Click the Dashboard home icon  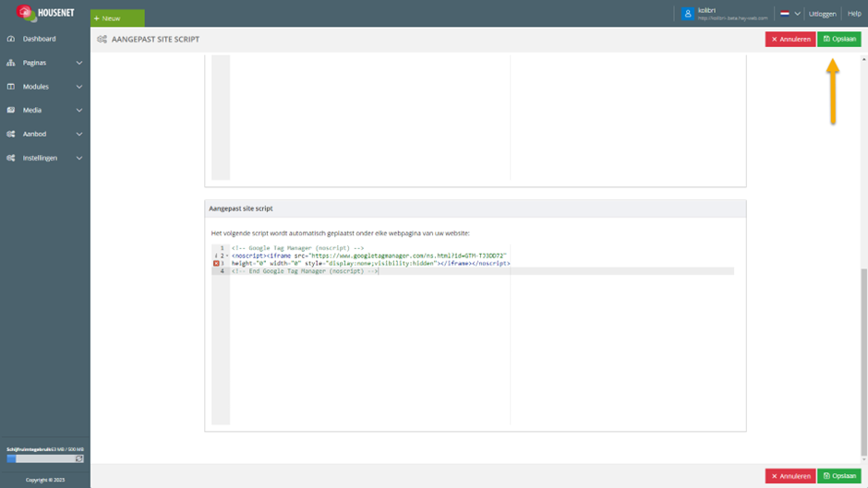click(10, 39)
